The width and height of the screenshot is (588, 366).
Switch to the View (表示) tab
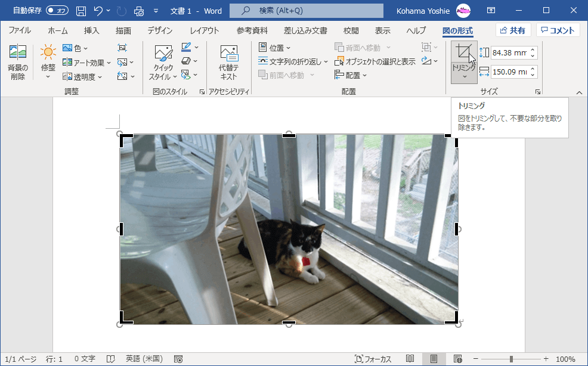pyautogui.click(x=382, y=30)
